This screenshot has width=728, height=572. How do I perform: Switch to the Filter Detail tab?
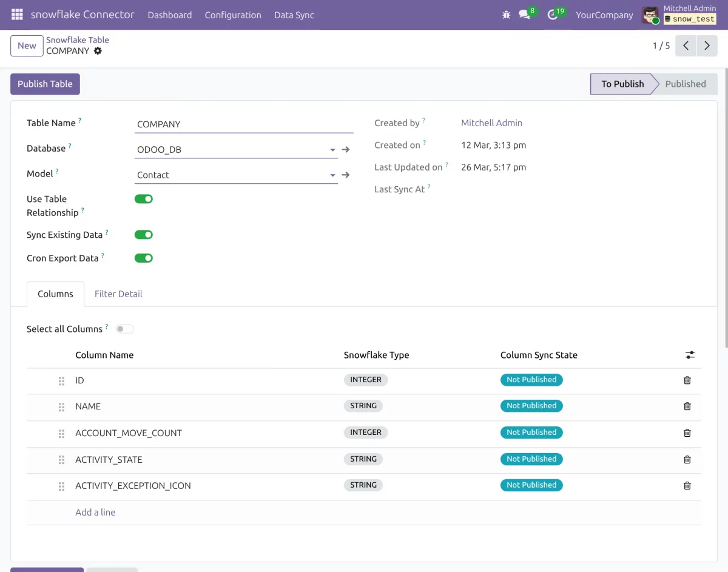pyautogui.click(x=118, y=294)
